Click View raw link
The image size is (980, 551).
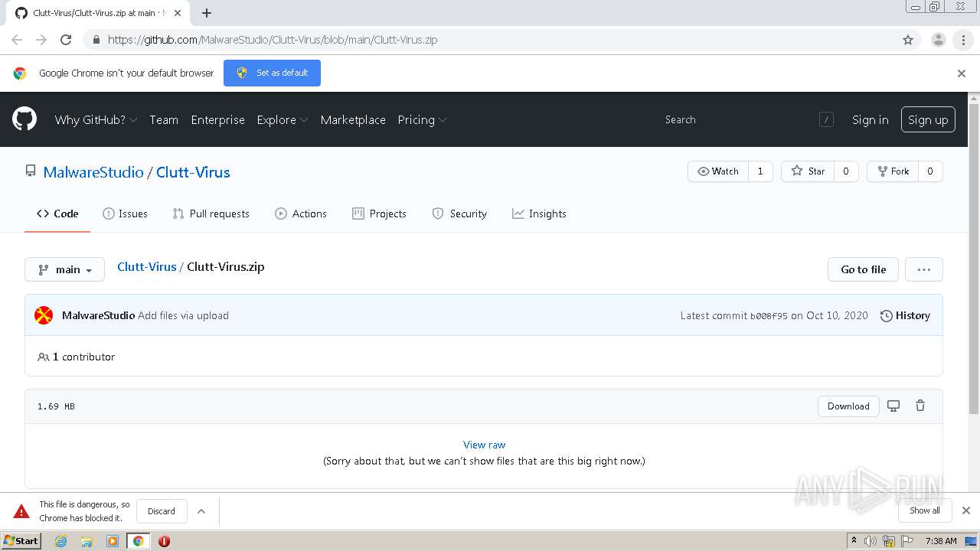coord(484,445)
